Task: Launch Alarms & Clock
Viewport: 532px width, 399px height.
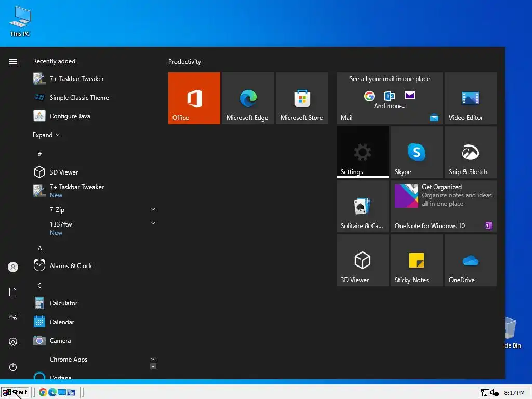Action: tap(95, 265)
